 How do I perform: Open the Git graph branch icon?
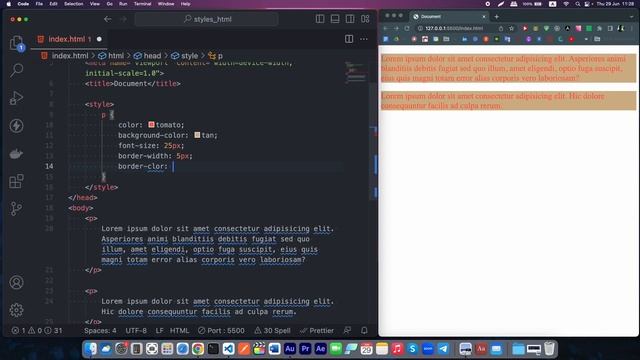[x=16, y=209]
